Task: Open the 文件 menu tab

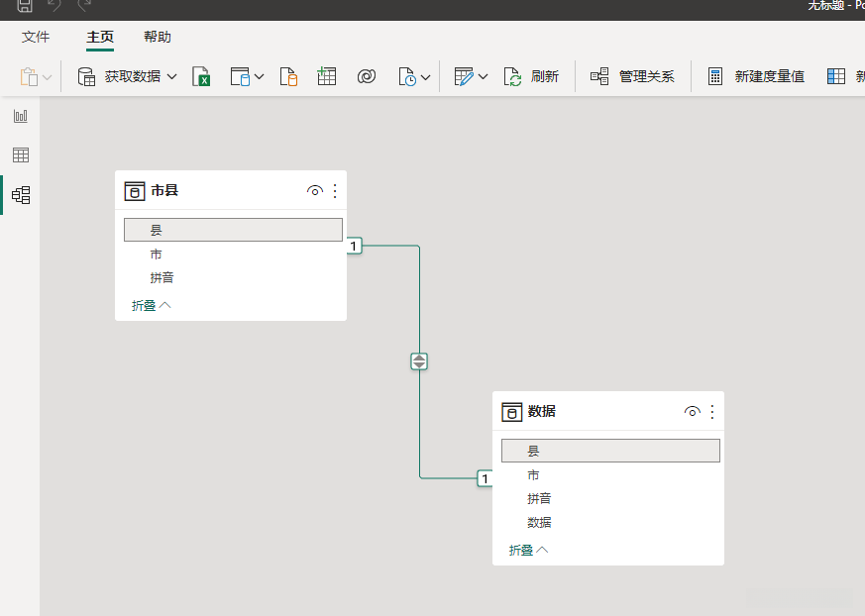Action: [x=36, y=37]
